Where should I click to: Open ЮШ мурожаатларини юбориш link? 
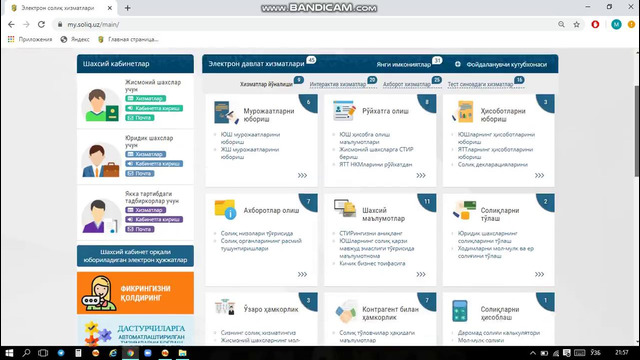pos(250,138)
